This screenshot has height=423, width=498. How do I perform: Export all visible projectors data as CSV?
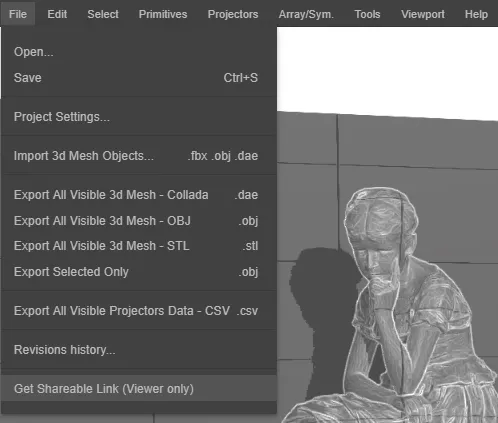pos(139,311)
